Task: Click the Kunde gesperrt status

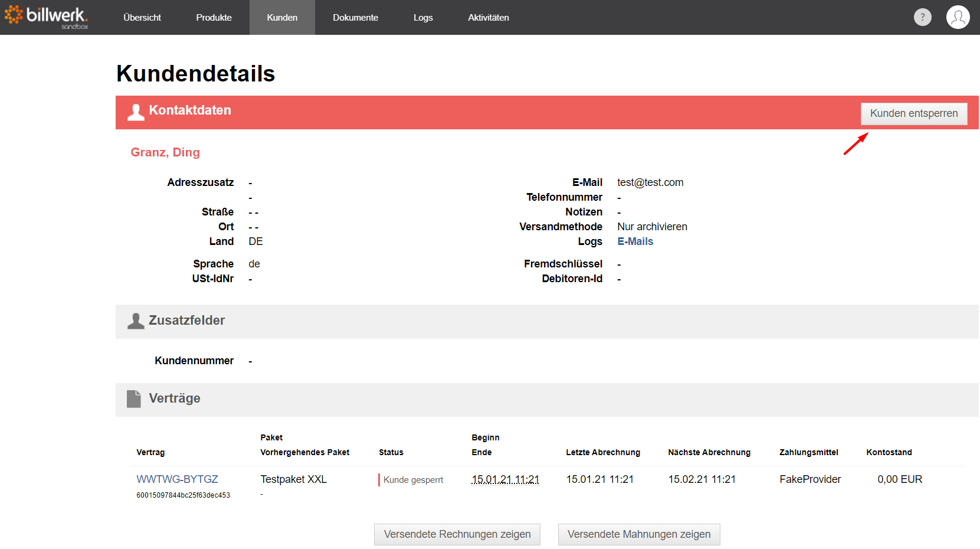Action: tap(413, 480)
